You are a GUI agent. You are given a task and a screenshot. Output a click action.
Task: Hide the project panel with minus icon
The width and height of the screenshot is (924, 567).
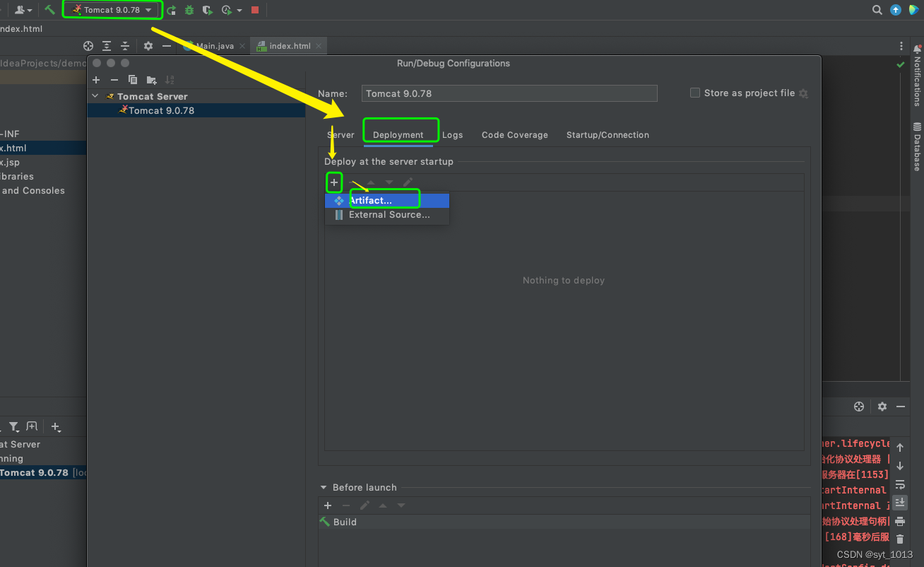click(167, 46)
